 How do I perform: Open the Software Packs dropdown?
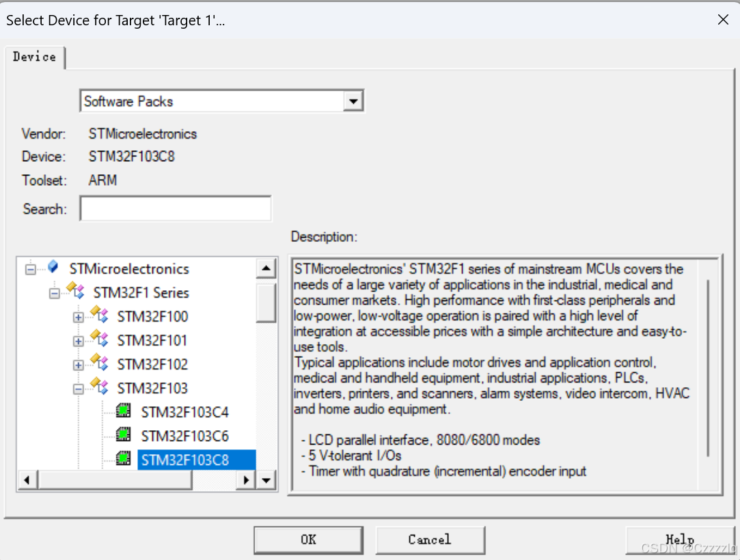click(x=353, y=102)
